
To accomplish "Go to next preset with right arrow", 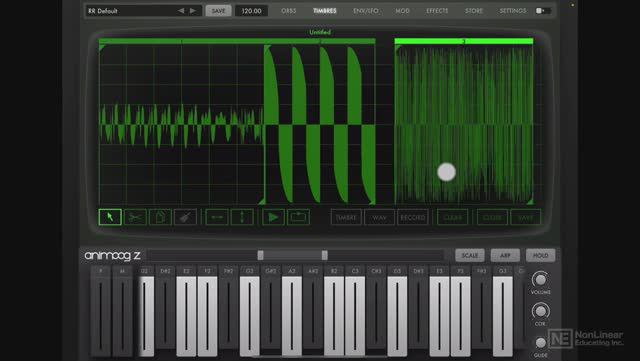I will point(193,11).
